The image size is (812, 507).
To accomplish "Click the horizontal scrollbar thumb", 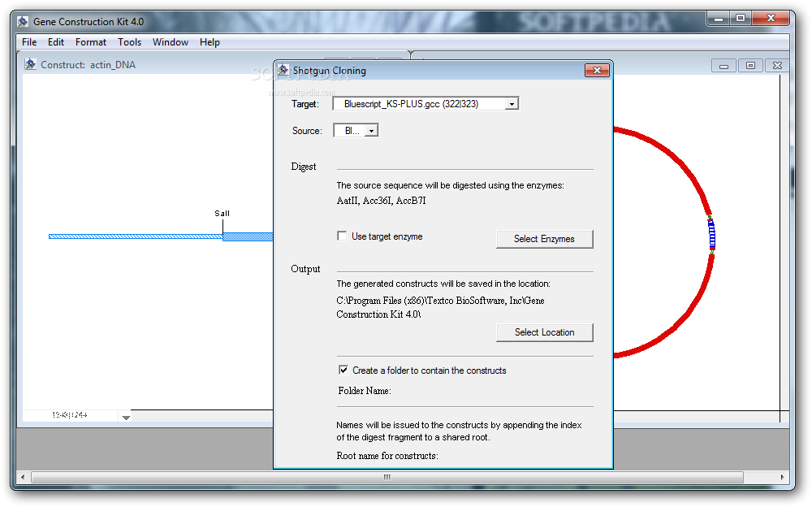I will point(387,477).
